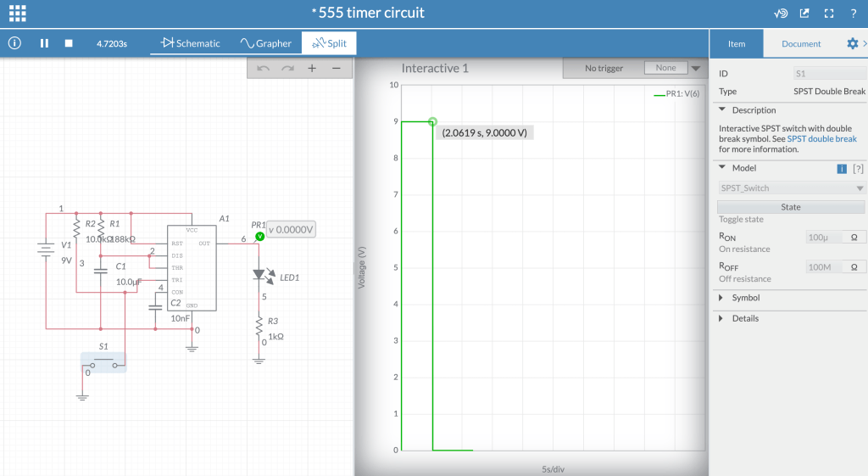
Task: Stop the simulation
Action: [69, 43]
